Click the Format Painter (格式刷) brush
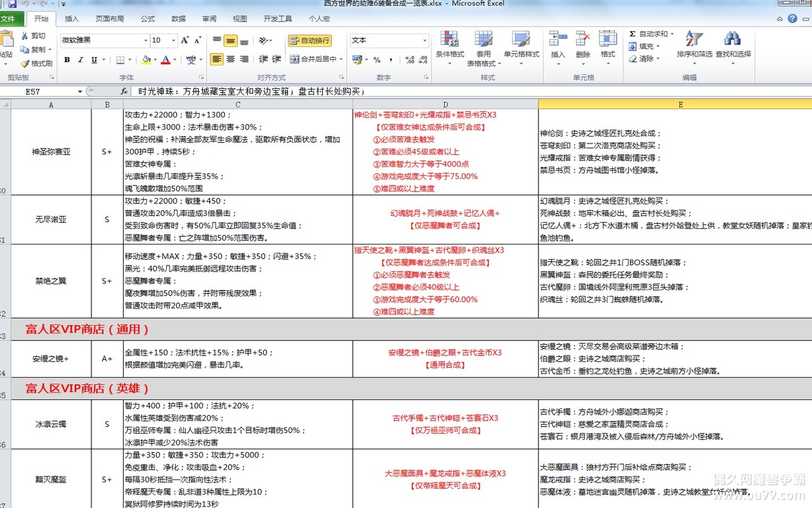Screen dimensions: 812x508 (x=25, y=63)
